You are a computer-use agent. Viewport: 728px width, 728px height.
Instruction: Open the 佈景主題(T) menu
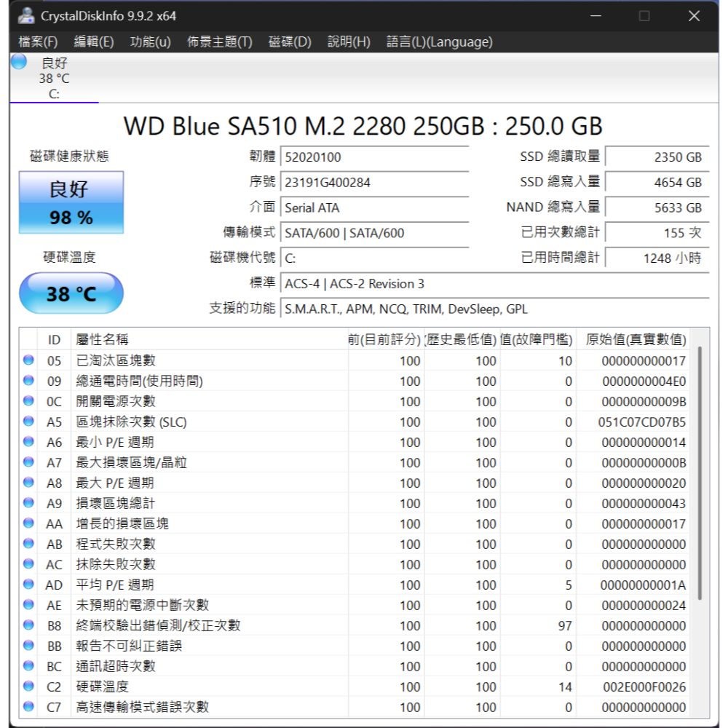(220, 41)
